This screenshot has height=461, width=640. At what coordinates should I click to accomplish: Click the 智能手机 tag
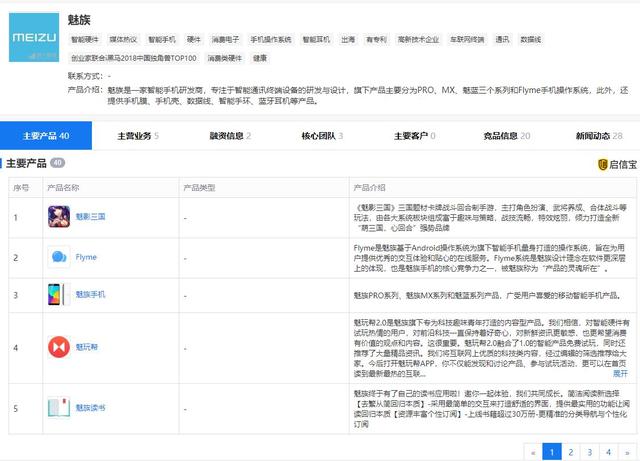coord(162,40)
